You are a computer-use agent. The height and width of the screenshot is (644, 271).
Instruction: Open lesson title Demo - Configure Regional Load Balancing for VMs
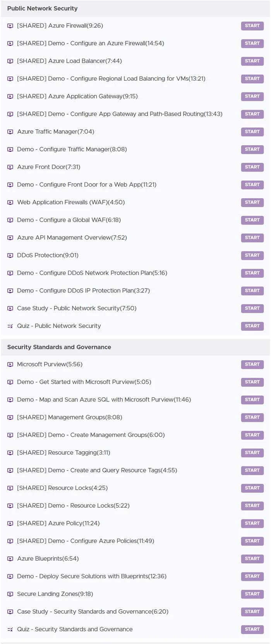coord(111,79)
